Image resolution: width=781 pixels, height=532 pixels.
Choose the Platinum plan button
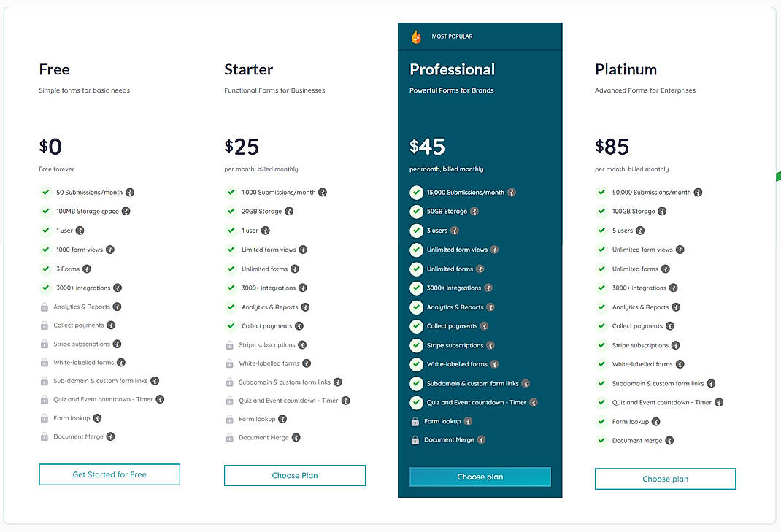pyautogui.click(x=666, y=479)
